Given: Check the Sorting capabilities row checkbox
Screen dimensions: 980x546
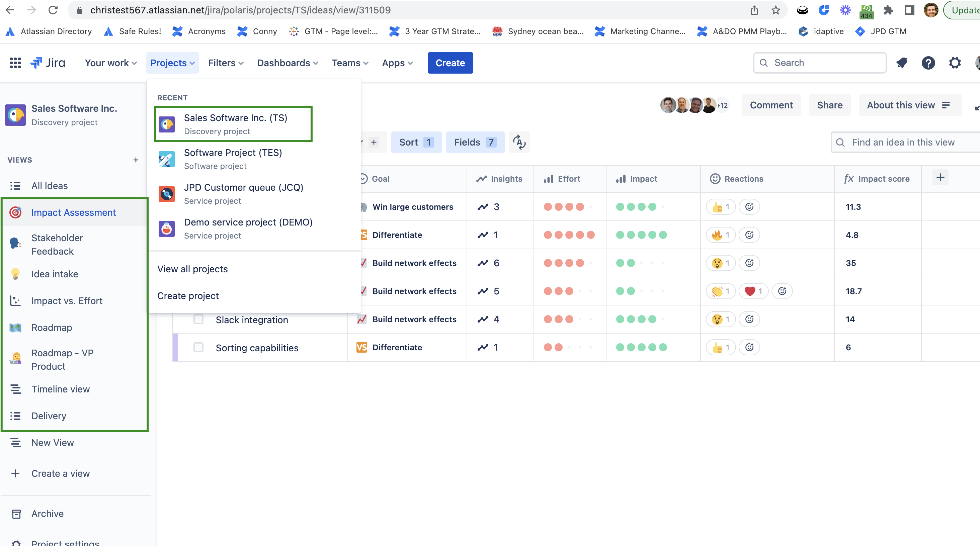Looking at the screenshot, I should tap(198, 347).
